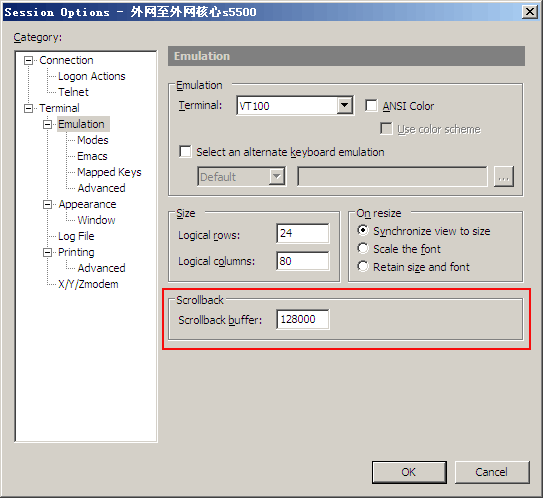Collapse the Printing tree node
The height and width of the screenshot is (498, 543).
pos(47,252)
